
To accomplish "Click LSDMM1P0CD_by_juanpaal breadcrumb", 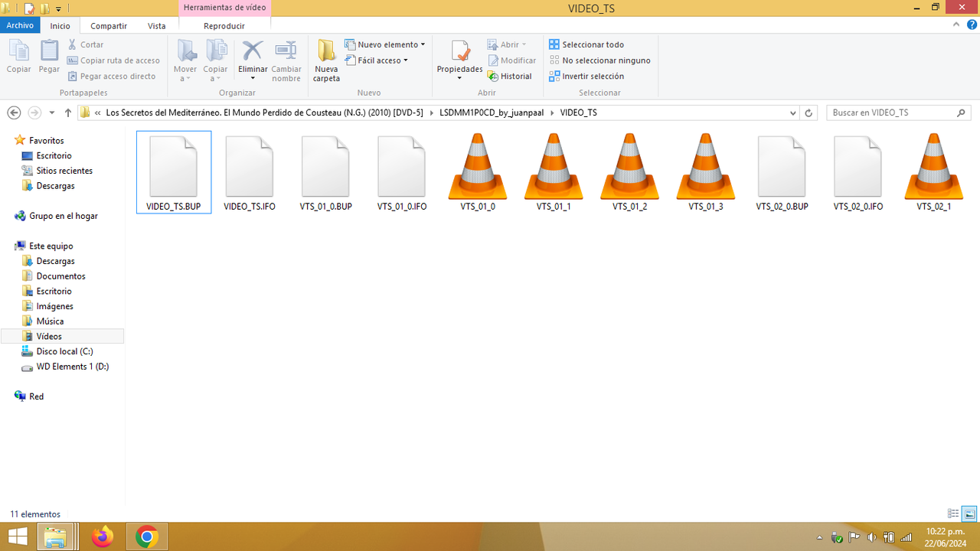I will [x=492, y=112].
